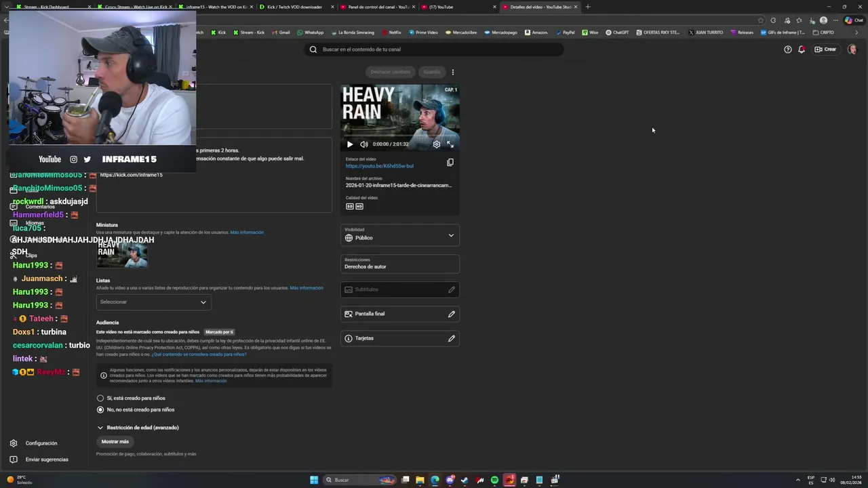Click the Heavy Rain miniatura thumbnail

coord(122,254)
